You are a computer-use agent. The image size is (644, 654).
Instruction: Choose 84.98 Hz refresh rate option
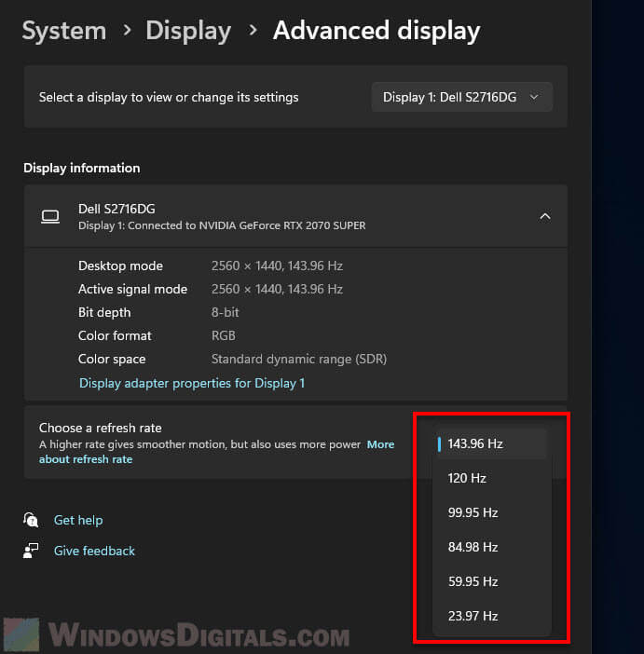[x=492, y=547]
